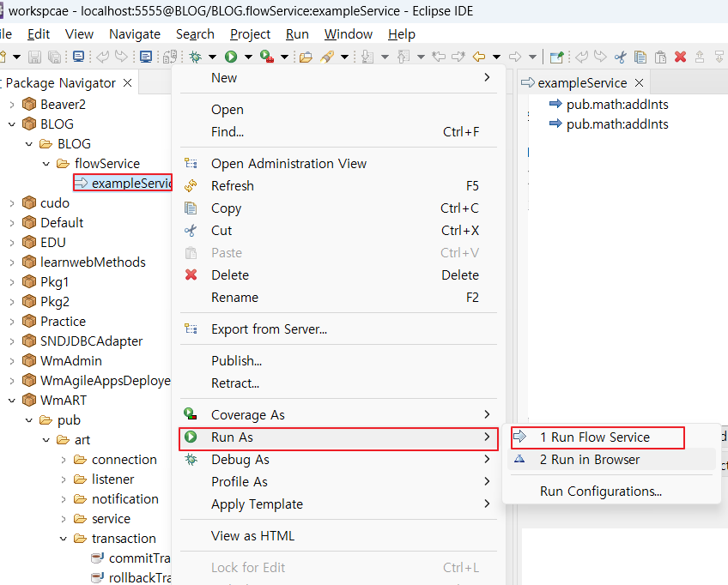Screen dimensions: 728x585
Task: Click the WmAdmin package icon
Action: pyautogui.click(x=29, y=360)
